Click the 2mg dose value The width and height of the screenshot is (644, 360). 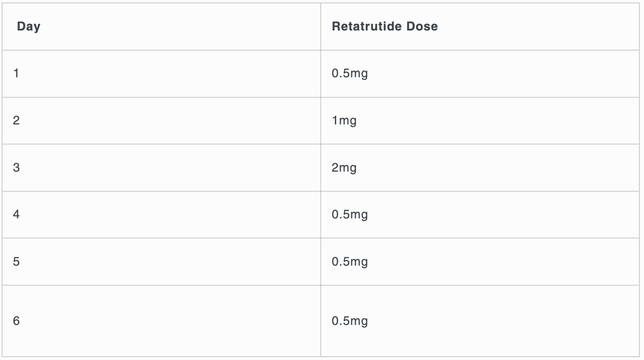[x=344, y=168]
